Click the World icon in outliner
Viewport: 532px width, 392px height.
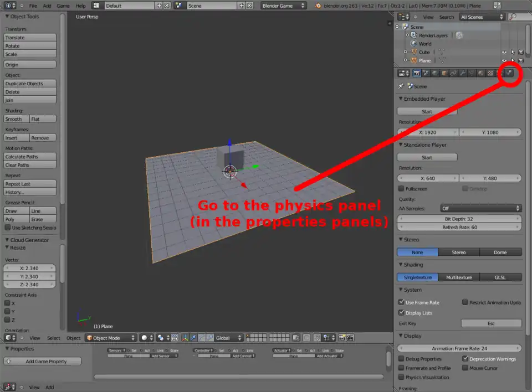(413, 44)
